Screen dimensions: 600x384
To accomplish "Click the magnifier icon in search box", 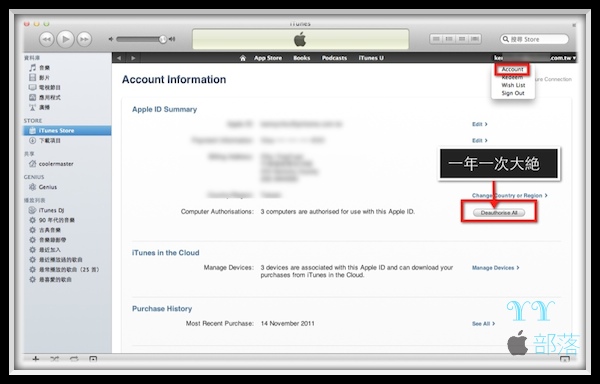I will [x=506, y=39].
